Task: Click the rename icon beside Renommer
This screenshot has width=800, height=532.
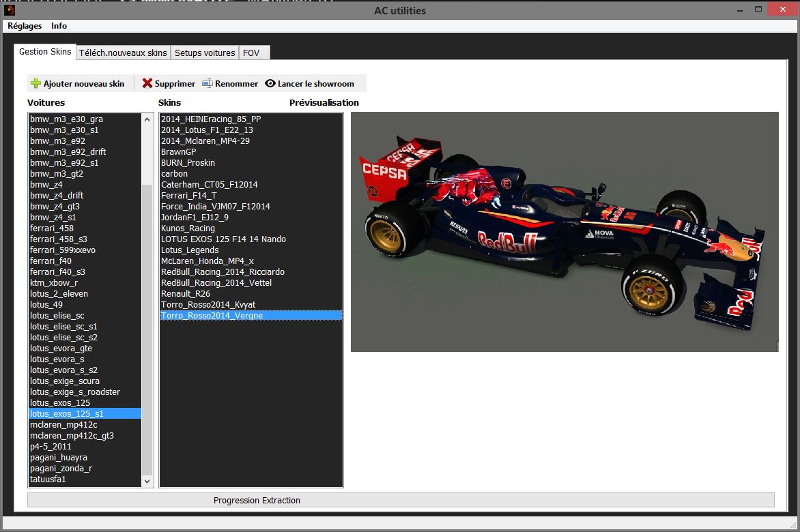Action: (207, 83)
